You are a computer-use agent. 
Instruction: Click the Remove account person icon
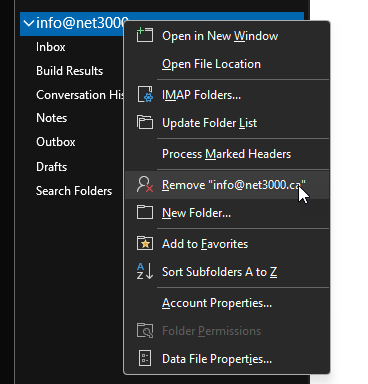pos(145,185)
